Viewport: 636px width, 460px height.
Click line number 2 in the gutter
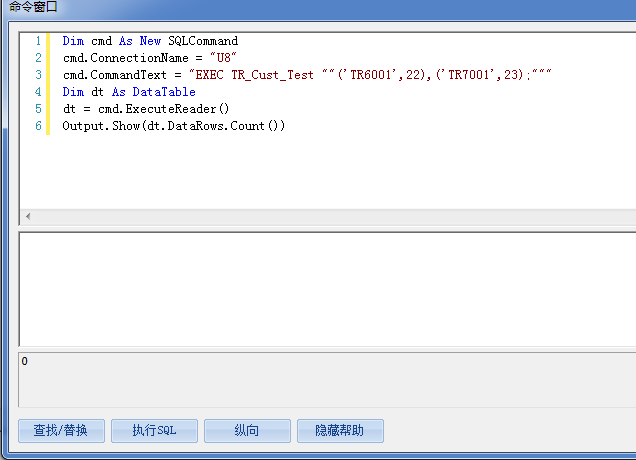click(37, 58)
